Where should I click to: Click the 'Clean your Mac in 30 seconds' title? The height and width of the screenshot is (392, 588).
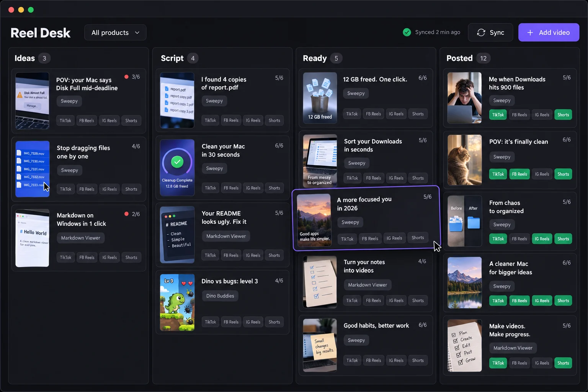[223, 150]
